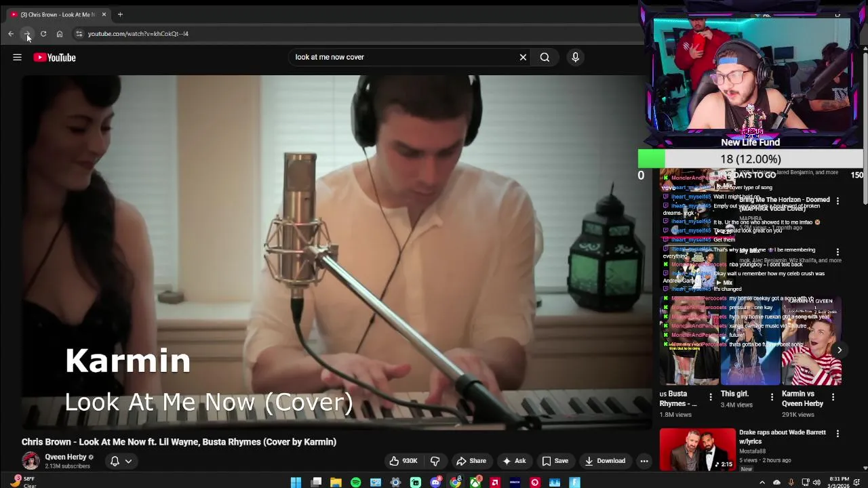The image size is (868, 488).
Task: Open a new browser tab
Action: pyautogui.click(x=120, y=14)
